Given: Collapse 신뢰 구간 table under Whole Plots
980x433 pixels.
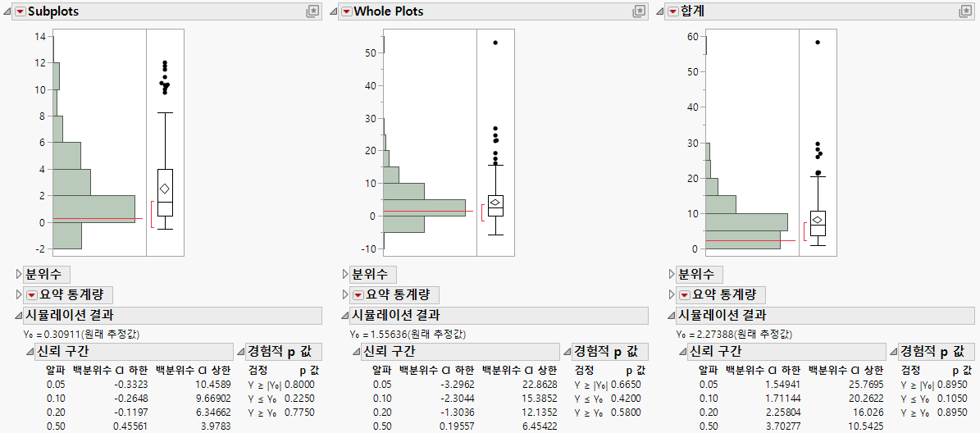Looking at the screenshot, I should tap(356, 352).
